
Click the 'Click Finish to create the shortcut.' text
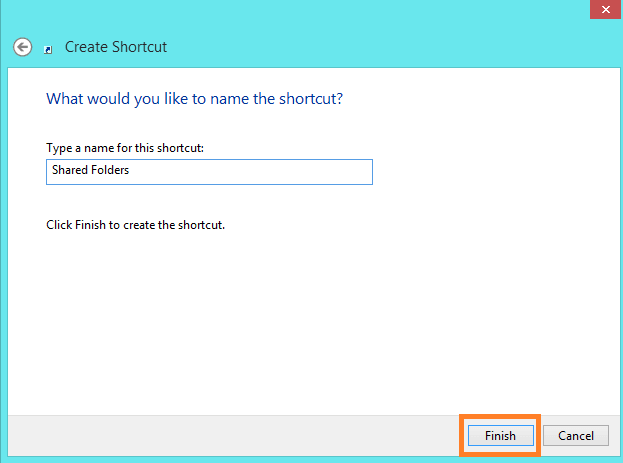click(135, 225)
